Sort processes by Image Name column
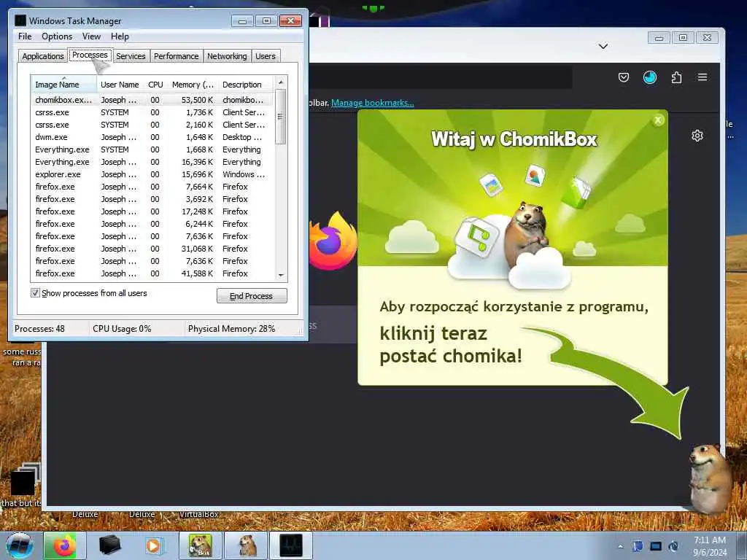The image size is (747, 560). pyautogui.click(x=64, y=85)
